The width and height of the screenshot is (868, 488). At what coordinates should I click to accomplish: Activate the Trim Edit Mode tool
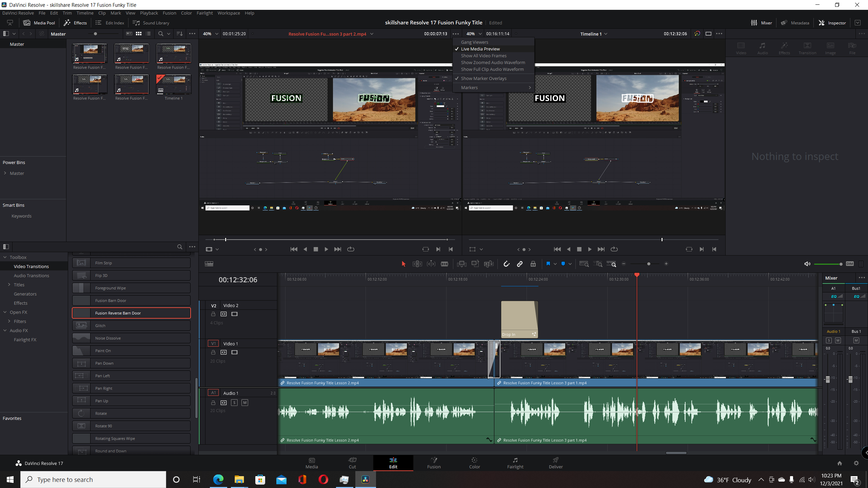click(417, 264)
